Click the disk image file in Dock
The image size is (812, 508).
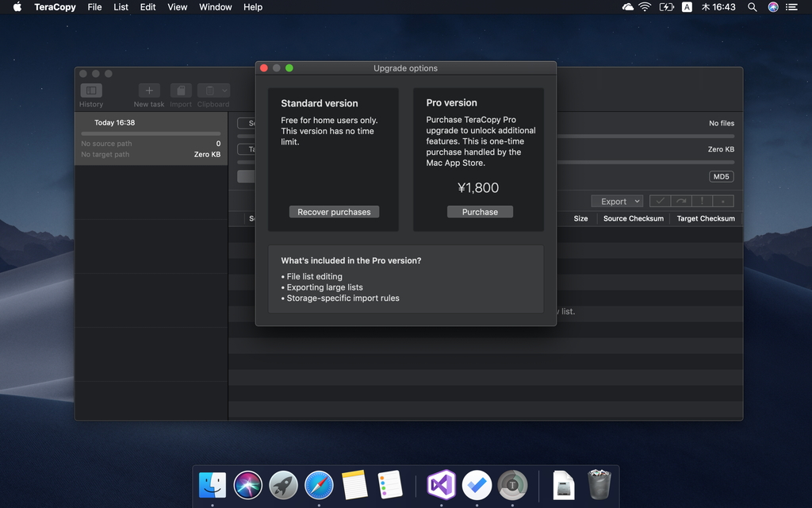564,485
